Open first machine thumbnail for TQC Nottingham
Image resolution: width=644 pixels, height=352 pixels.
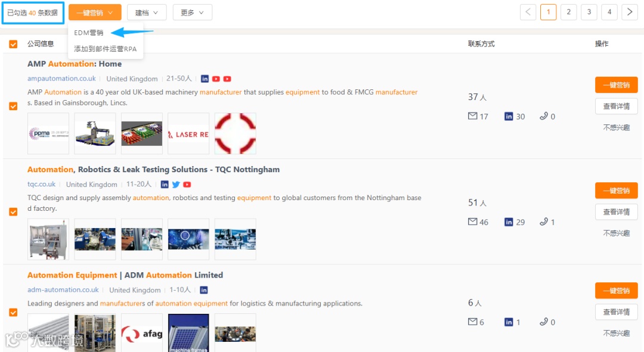pos(48,239)
